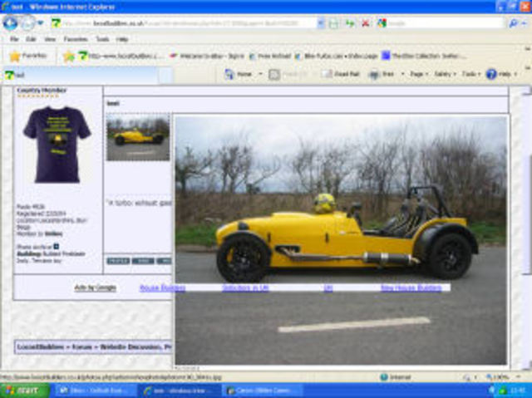
Task: Click the Help question mark icon
Action: pos(491,74)
